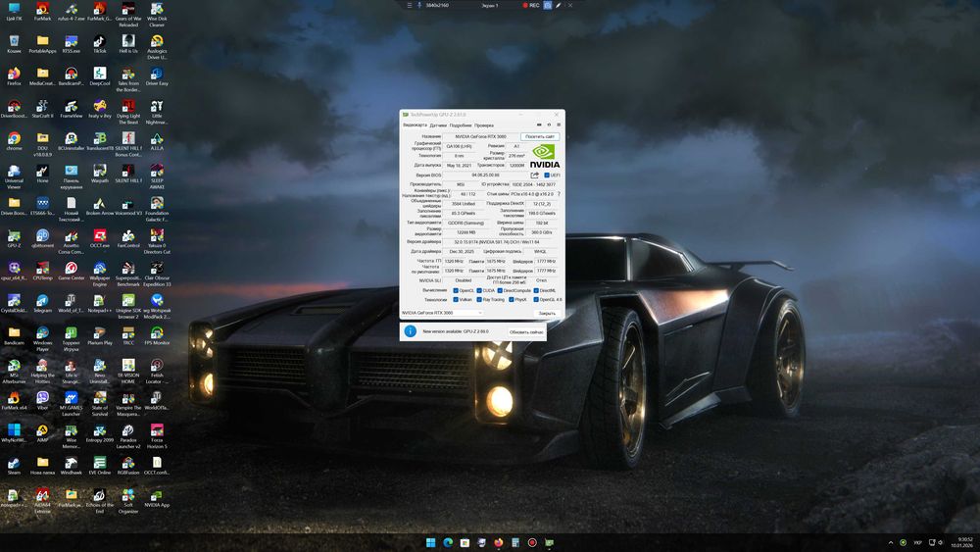Select the Forza Horizon 5 desktop icon
980x552 pixels.
[157, 436]
